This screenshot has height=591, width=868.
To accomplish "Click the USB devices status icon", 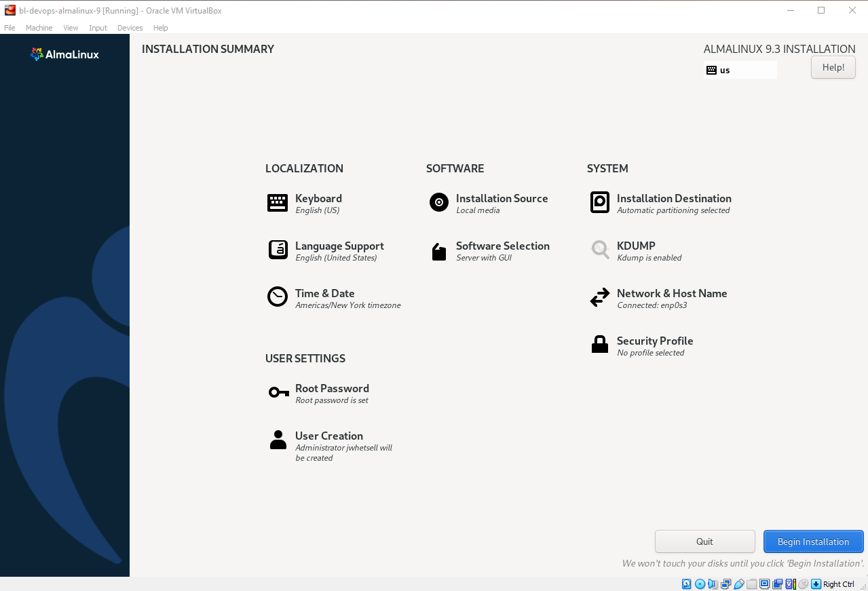I will point(739,584).
